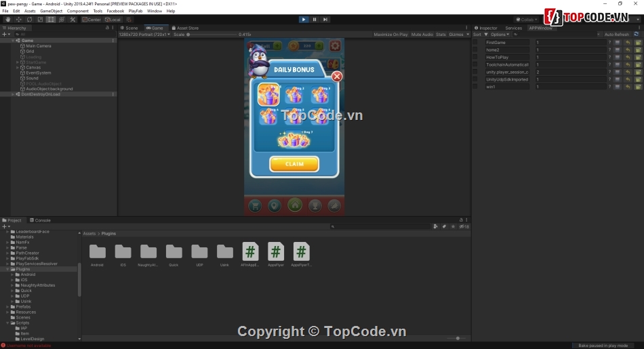
Task: Click the trophy icon in game
Action: tap(315, 206)
